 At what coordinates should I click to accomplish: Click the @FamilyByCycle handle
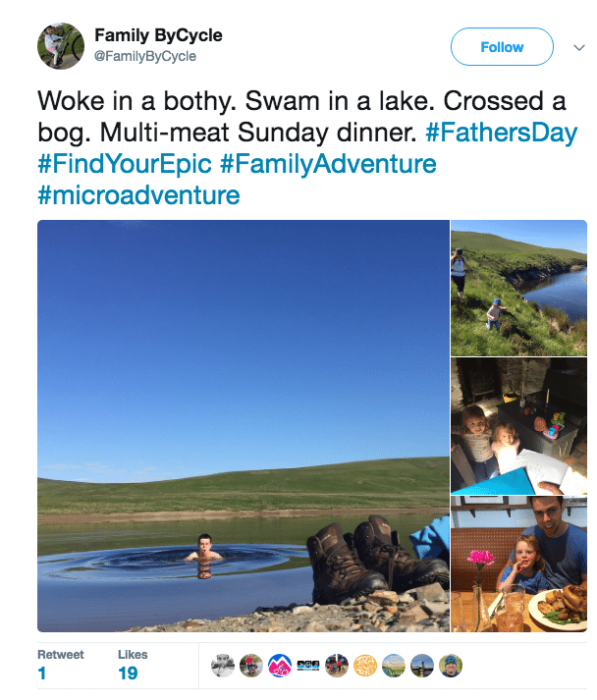pyautogui.click(x=145, y=57)
